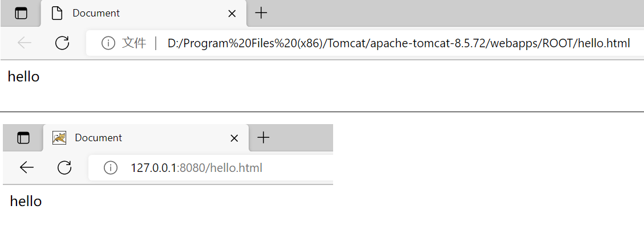Open site info icon beside 127.0.0.1:8080 address

tap(111, 168)
